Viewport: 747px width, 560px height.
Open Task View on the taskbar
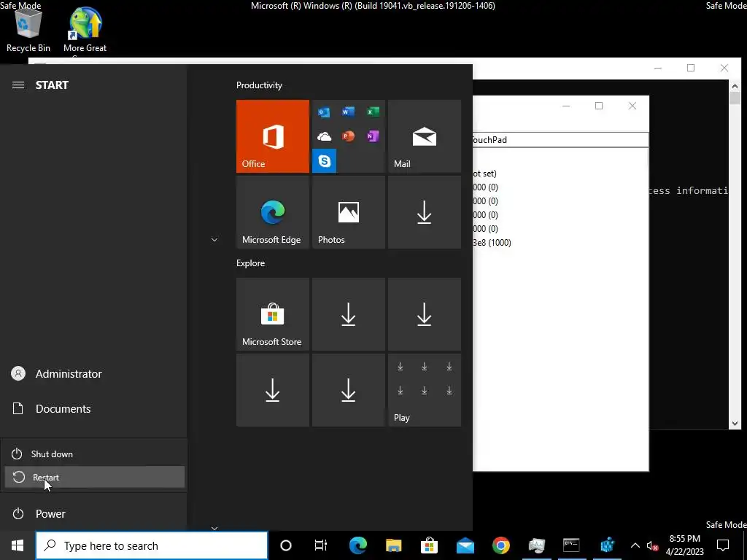[x=321, y=545]
